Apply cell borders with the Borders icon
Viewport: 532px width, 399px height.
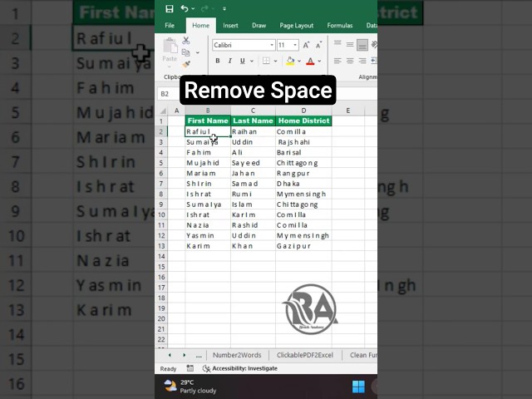(266, 61)
